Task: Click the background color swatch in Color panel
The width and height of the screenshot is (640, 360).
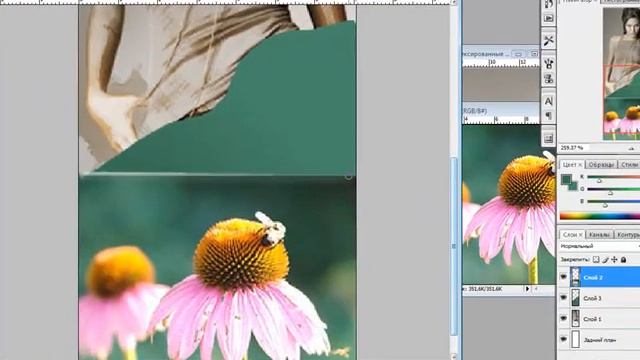Action: point(573,186)
